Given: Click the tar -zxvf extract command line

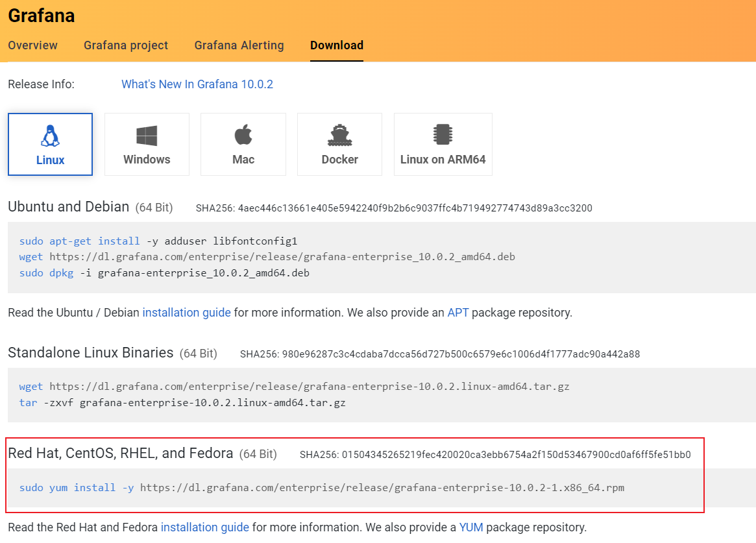Looking at the screenshot, I should click(182, 403).
